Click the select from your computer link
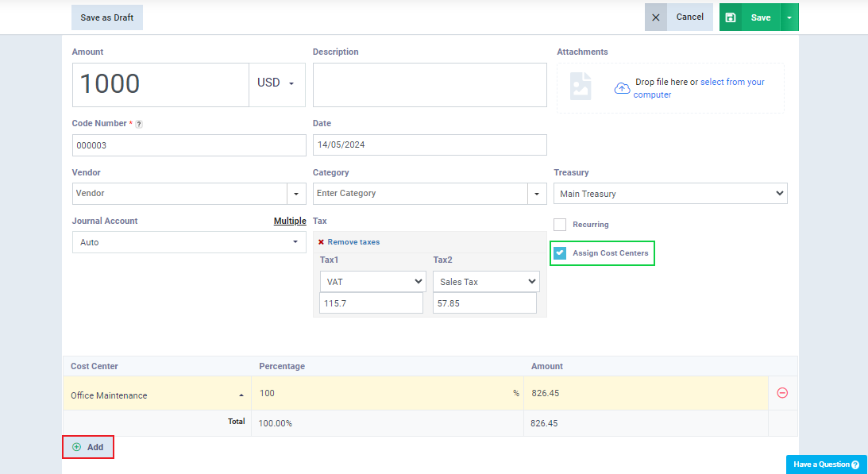Image resolution: width=868 pixels, height=474 pixels. point(699,88)
